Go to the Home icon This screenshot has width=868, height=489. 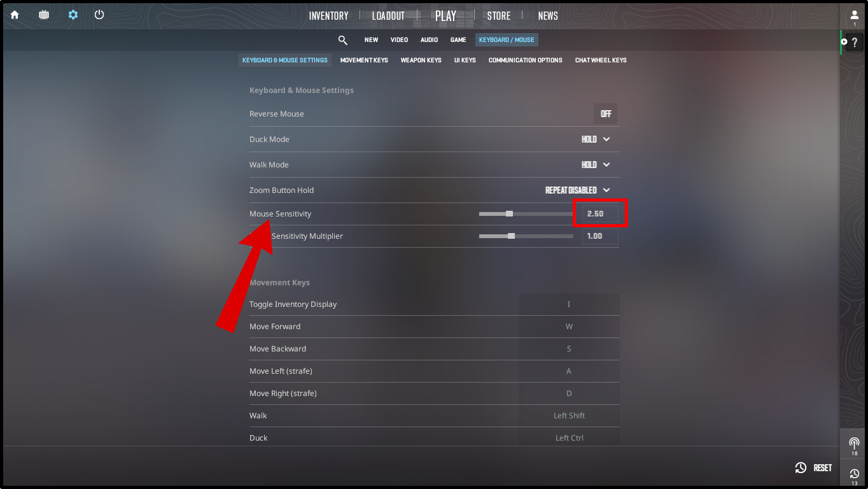click(15, 15)
